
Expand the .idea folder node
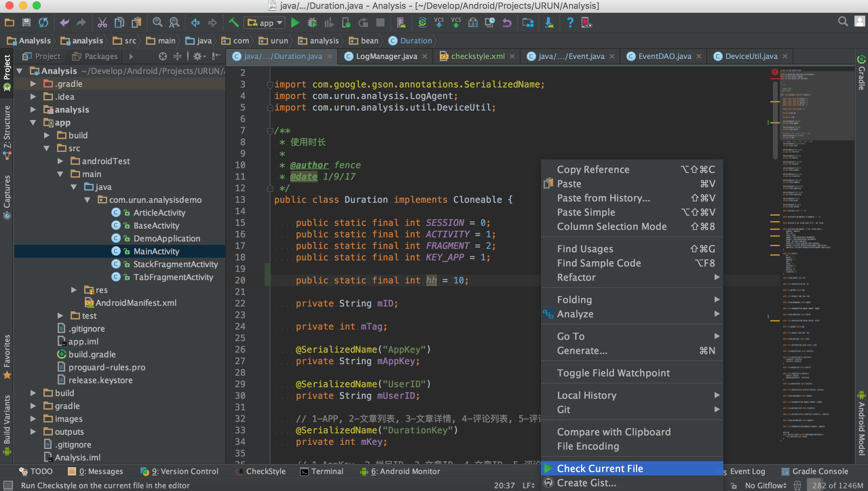[x=33, y=97]
